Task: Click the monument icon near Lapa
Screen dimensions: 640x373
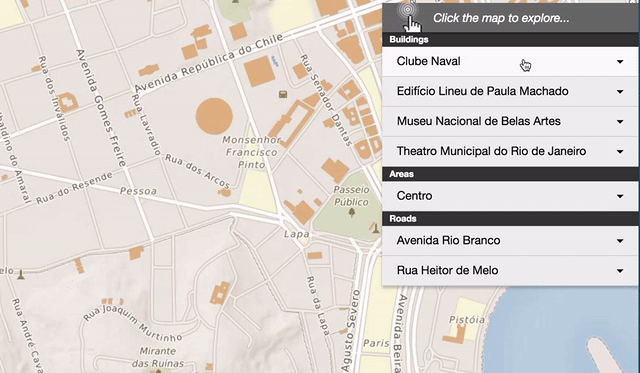Action: 375,228
